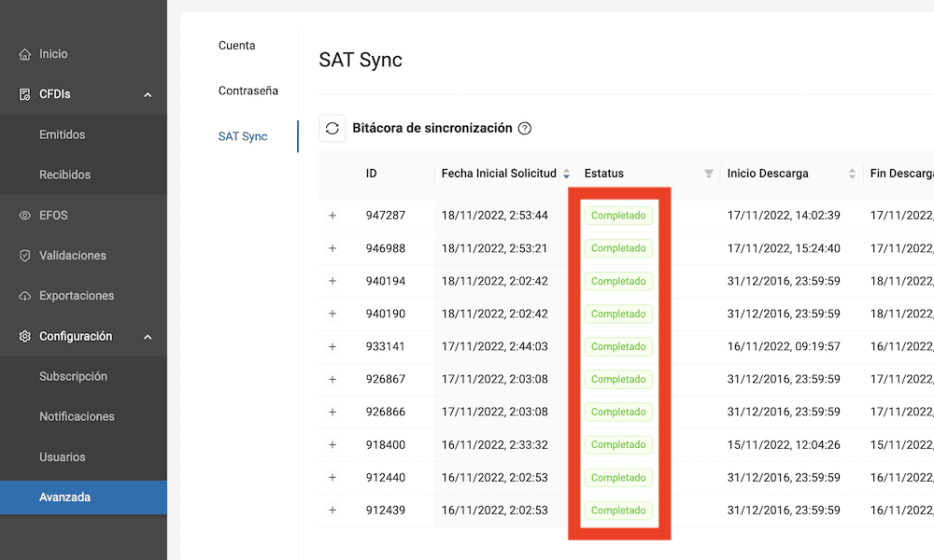Collapse the Configuración section chevron
Screen dimensions: 934x560
point(148,337)
